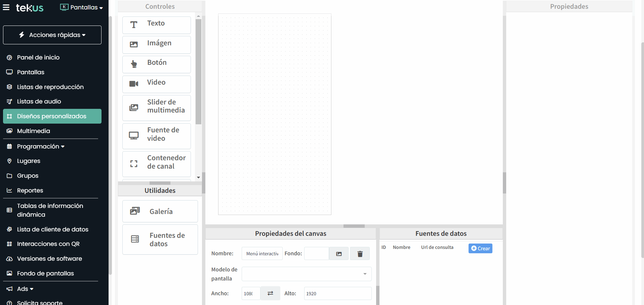
Task: Click the Alto height input field
Action: [x=337, y=293]
